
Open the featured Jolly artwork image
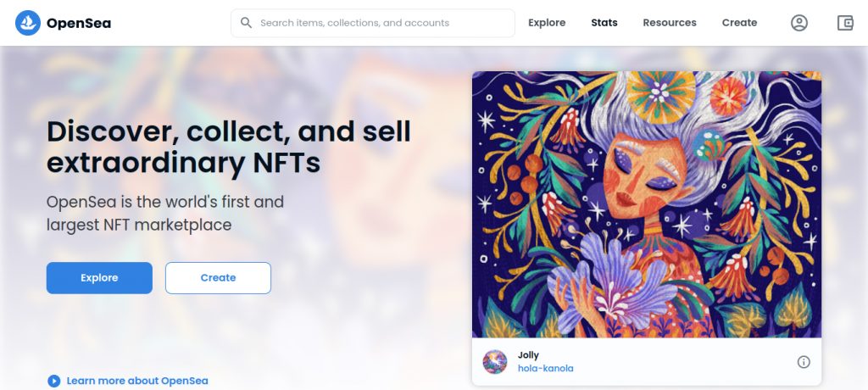(646, 203)
